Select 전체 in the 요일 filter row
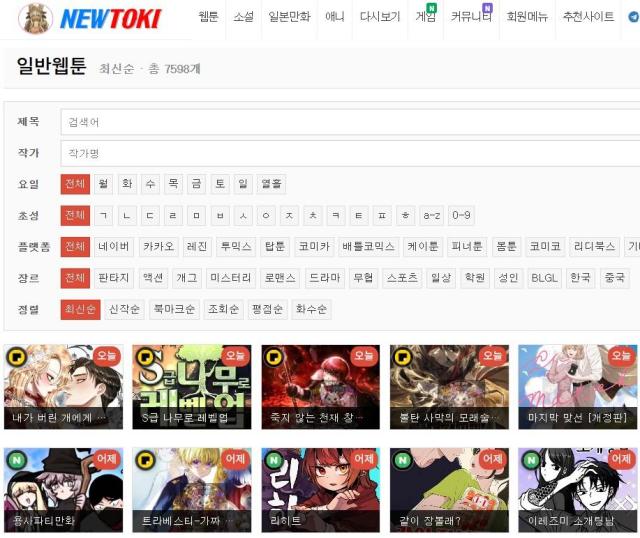This screenshot has width=640, height=538. pyautogui.click(x=75, y=184)
